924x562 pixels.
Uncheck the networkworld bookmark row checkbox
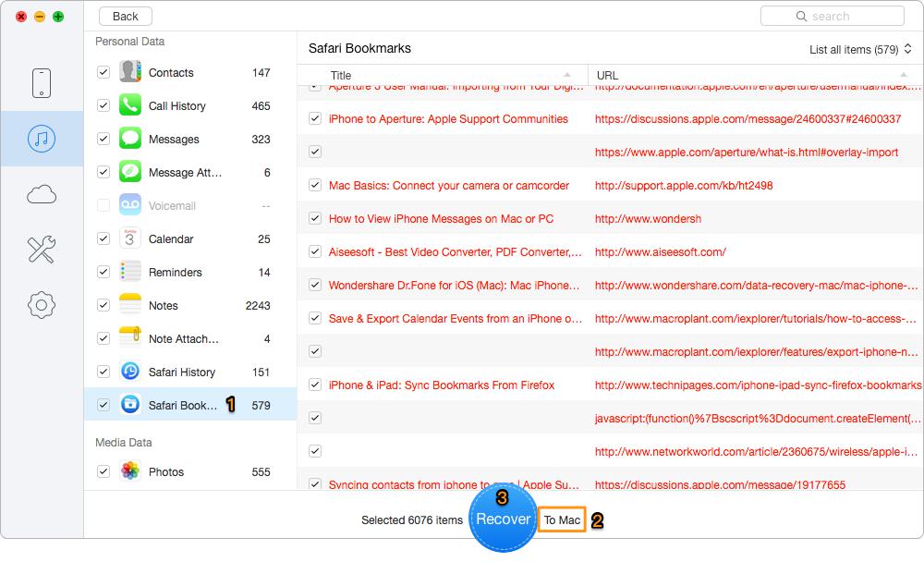[x=315, y=452]
